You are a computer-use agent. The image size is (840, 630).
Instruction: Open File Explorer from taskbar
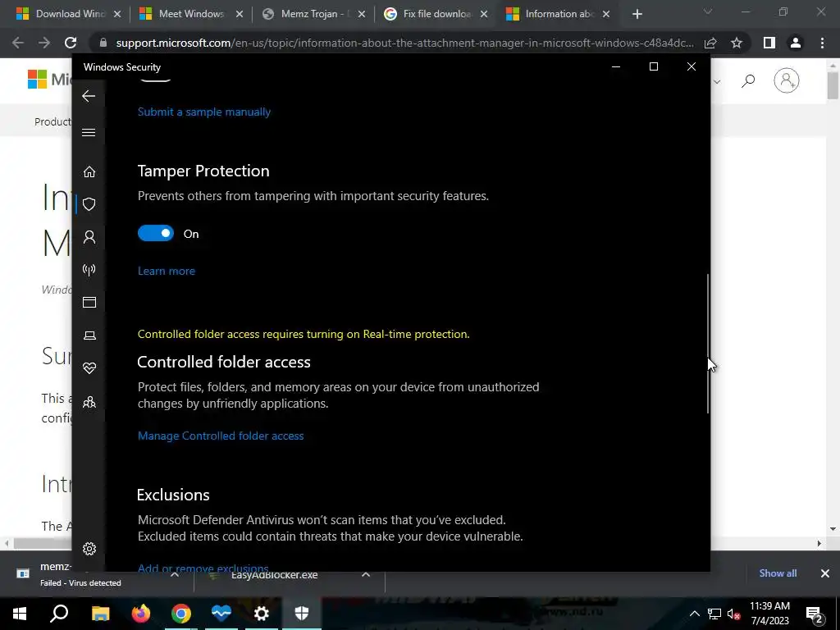(x=100, y=614)
